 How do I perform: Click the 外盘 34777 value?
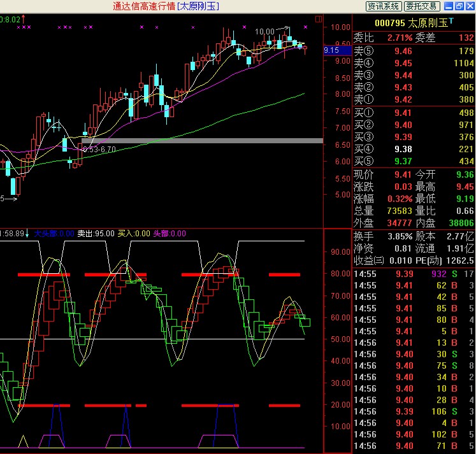[x=400, y=223]
